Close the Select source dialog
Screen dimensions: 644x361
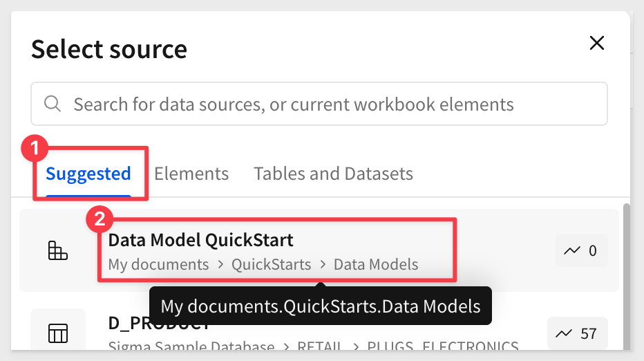pyautogui.click(x=596, y=43)
